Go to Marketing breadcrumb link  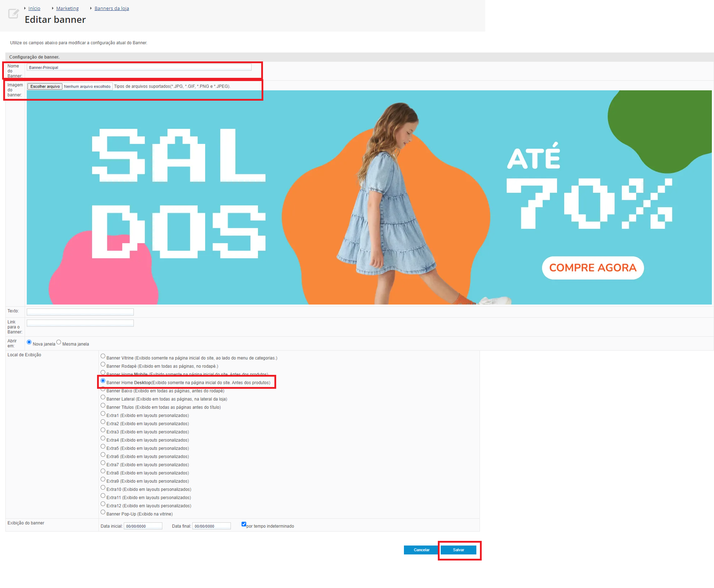point(67,8)
